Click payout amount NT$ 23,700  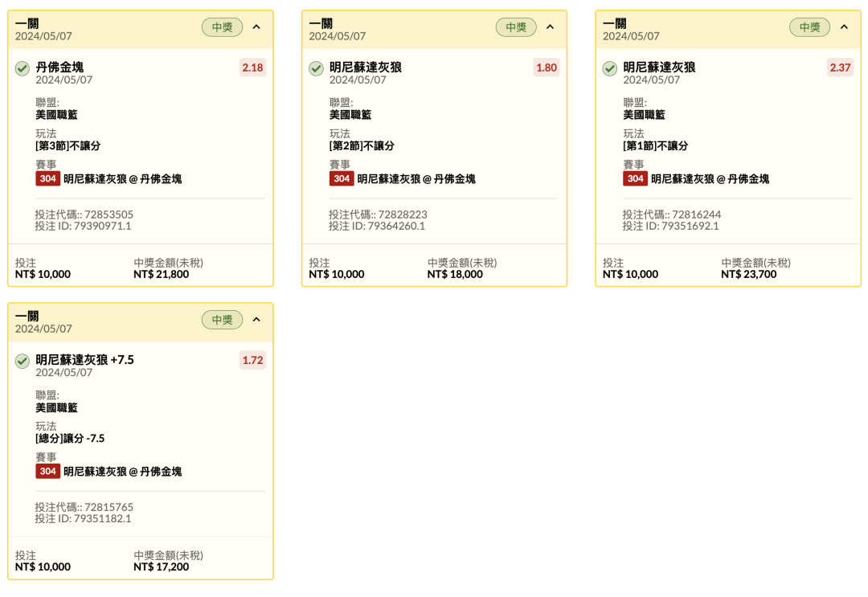pyautogui.click(x=749, y=275)
